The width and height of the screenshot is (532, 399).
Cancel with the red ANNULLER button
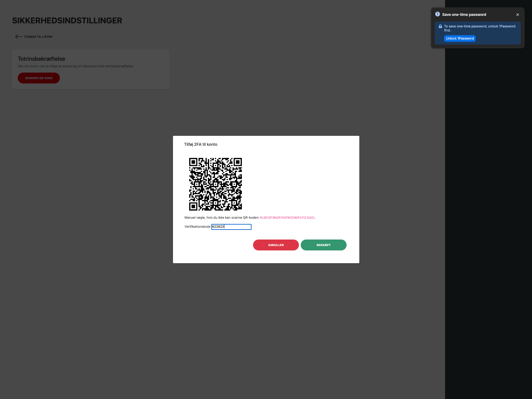[276, 245]
